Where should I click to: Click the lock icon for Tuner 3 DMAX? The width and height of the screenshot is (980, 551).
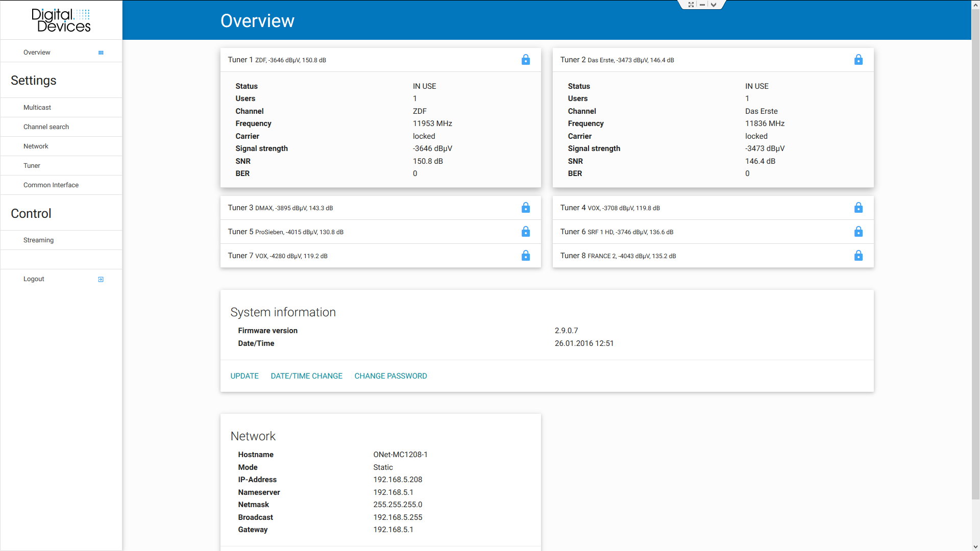click(x=526, y=208)
